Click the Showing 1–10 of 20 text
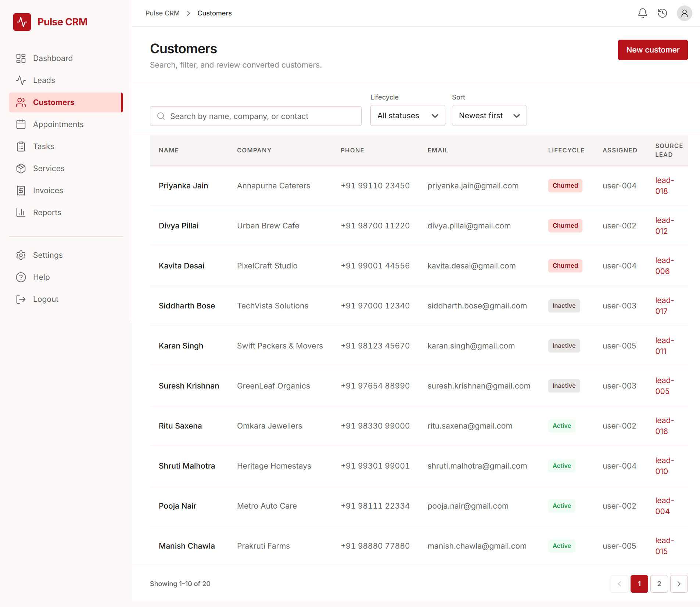This screenshot has width=700, height=607. 180,584
